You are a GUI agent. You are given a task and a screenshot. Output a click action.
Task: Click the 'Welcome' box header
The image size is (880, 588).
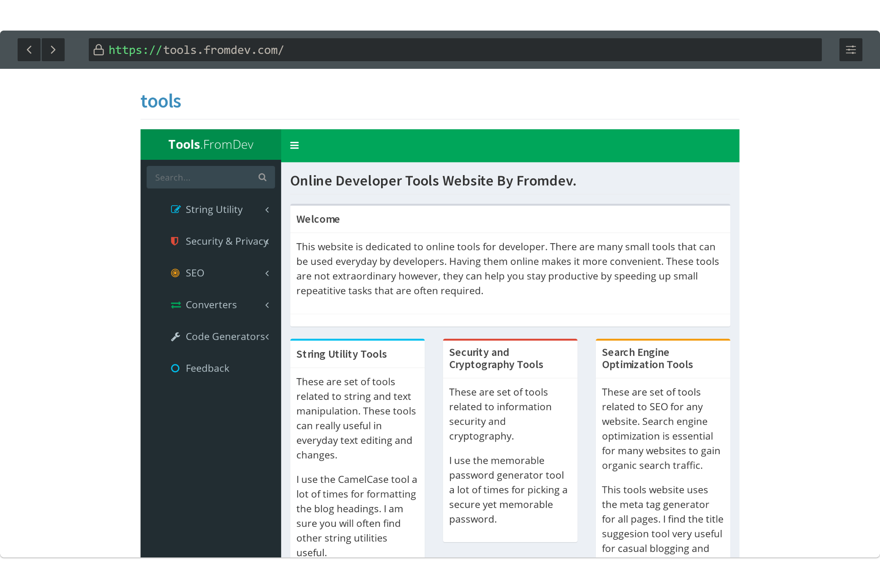[x=318, y=219]
